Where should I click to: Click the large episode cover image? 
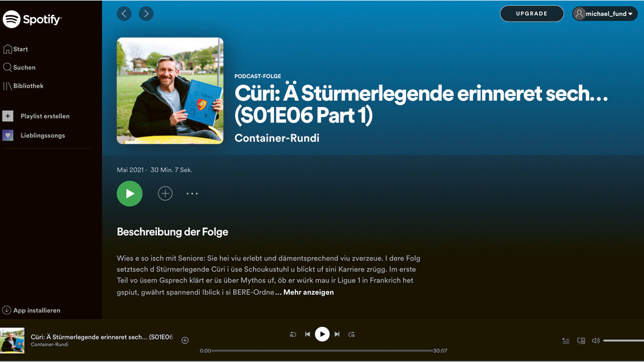(x=170, y=91)
